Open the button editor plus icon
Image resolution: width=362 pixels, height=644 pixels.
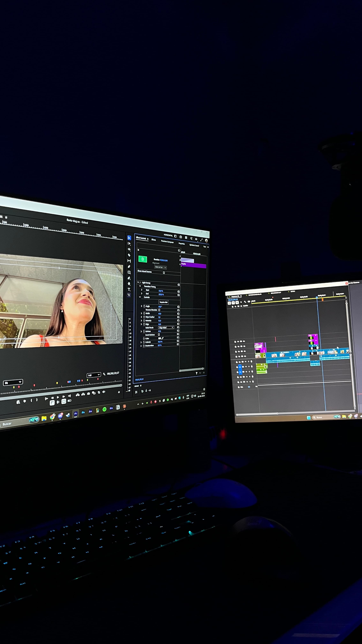[x=119, y=392]
